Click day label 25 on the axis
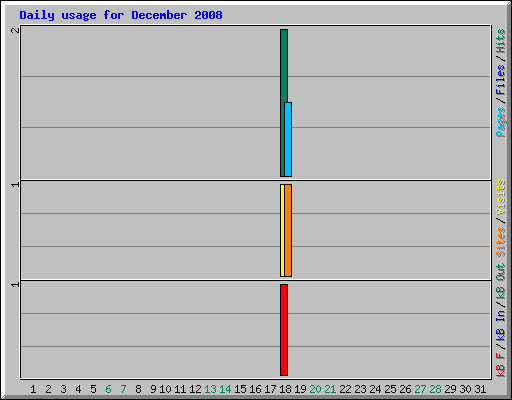This screenshot has height=400, width=512. tap(390, 389)
